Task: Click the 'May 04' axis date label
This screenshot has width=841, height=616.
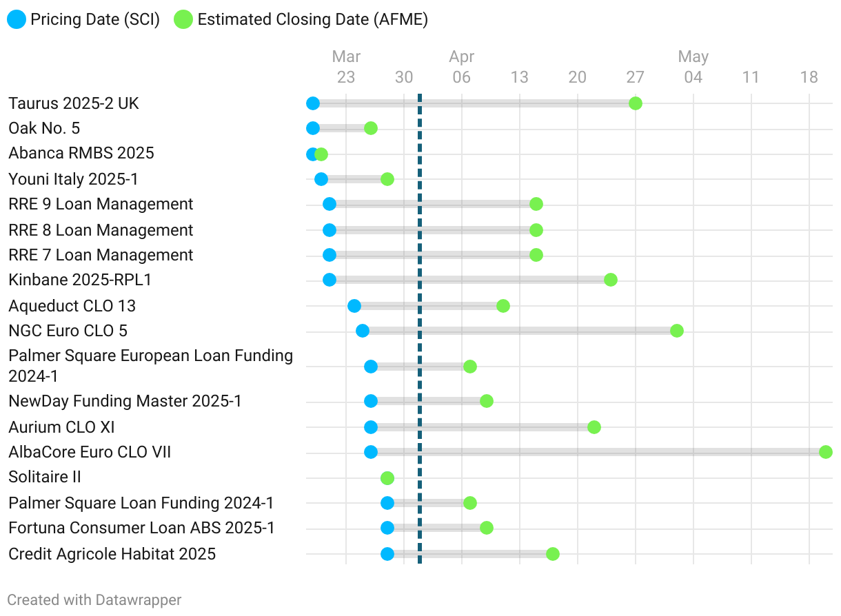Action: [x=693, y=67]
